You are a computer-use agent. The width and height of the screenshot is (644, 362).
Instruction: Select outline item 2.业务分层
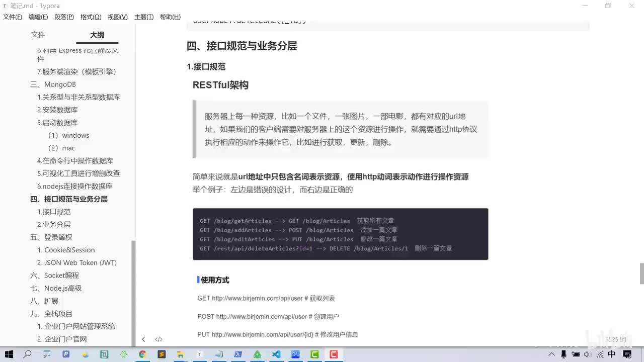[54, 224]
